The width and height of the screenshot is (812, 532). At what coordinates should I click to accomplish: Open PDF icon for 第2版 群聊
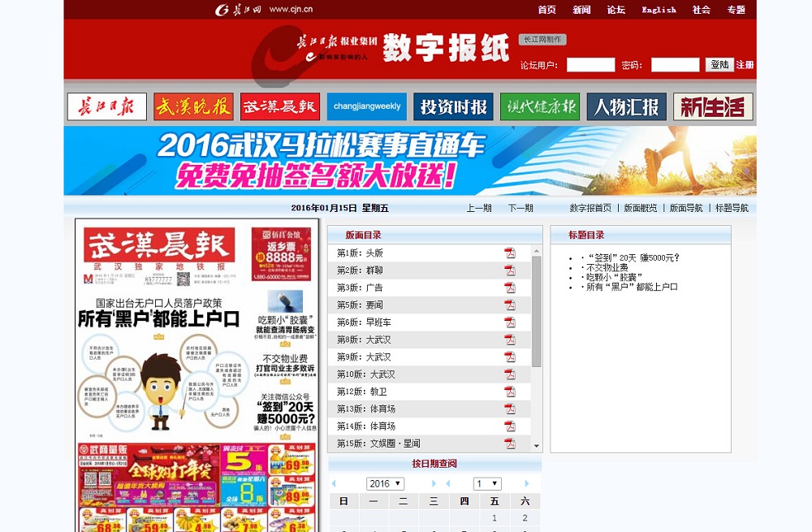(510, 270)
